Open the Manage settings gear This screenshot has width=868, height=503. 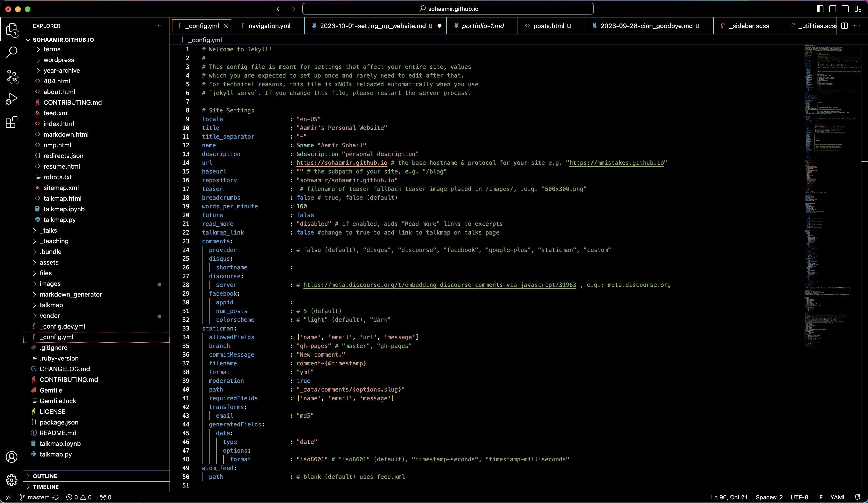pyautogui.click(x=12, y=480)
